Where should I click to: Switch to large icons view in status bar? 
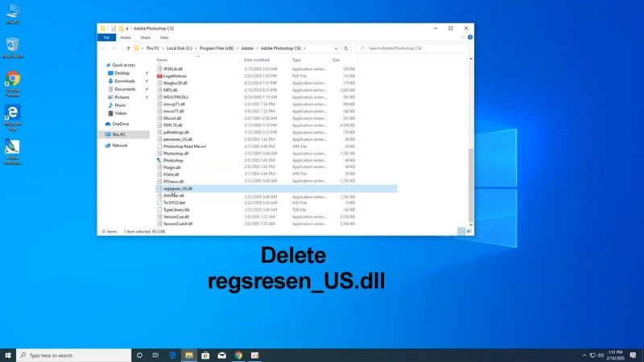pos(469,231)
